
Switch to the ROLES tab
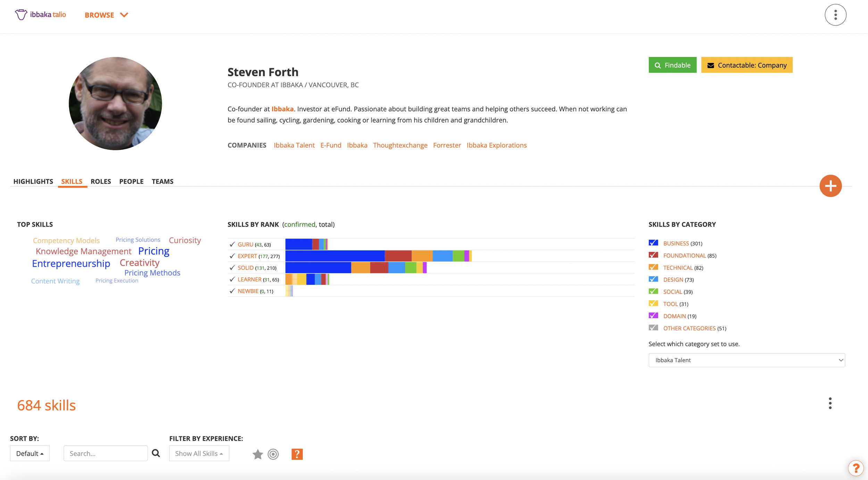pos(101,181)
